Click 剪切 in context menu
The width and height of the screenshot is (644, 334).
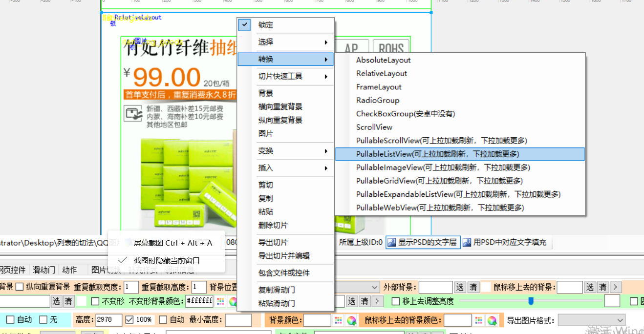tap(285, 185)
